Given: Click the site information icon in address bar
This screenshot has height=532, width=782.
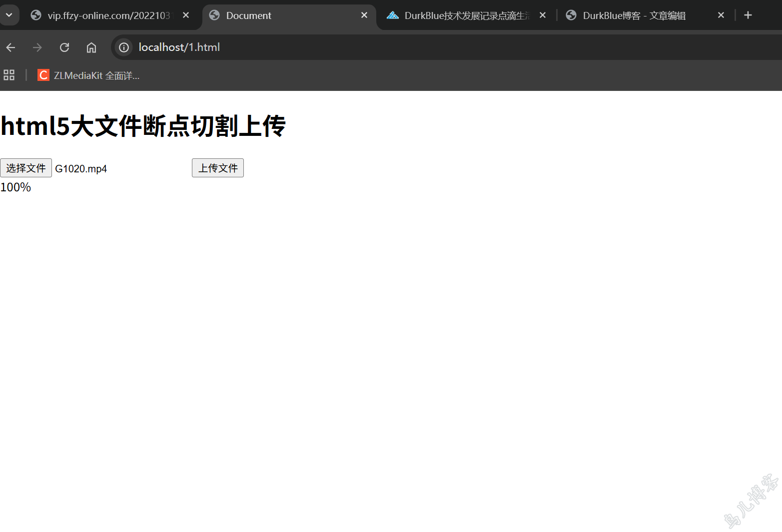Looking at the screenshot, I should [123, 47].
